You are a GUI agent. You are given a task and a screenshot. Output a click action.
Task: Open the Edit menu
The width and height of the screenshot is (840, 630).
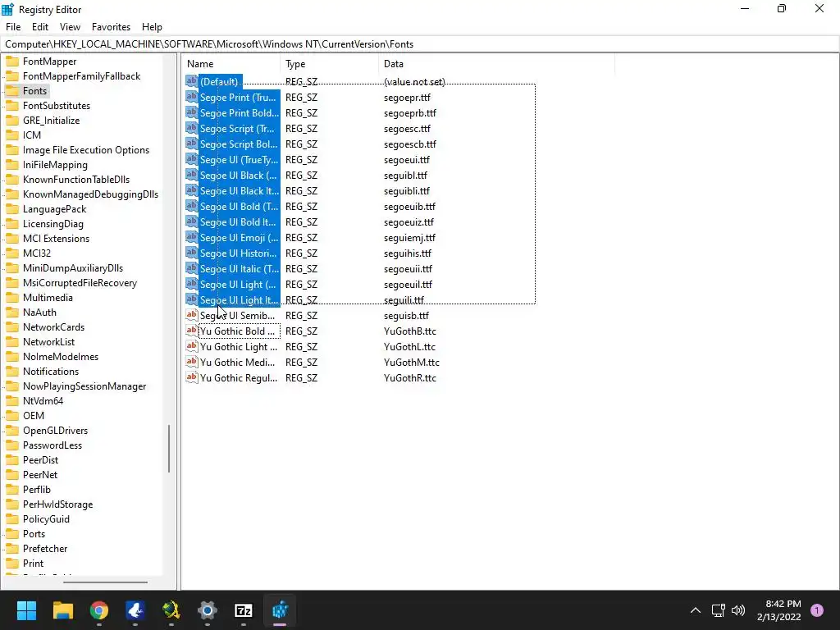coord(40,27)
